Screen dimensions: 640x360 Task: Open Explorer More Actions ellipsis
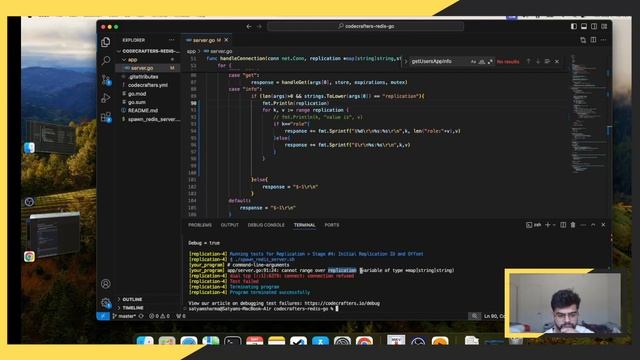pyautogui.click(x=171, y=40)
